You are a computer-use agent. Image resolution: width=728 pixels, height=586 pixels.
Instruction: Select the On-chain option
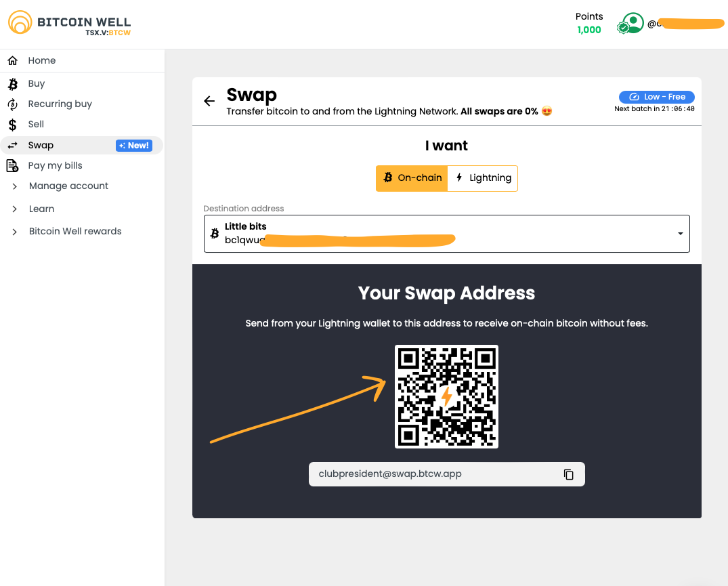point(412,178)
